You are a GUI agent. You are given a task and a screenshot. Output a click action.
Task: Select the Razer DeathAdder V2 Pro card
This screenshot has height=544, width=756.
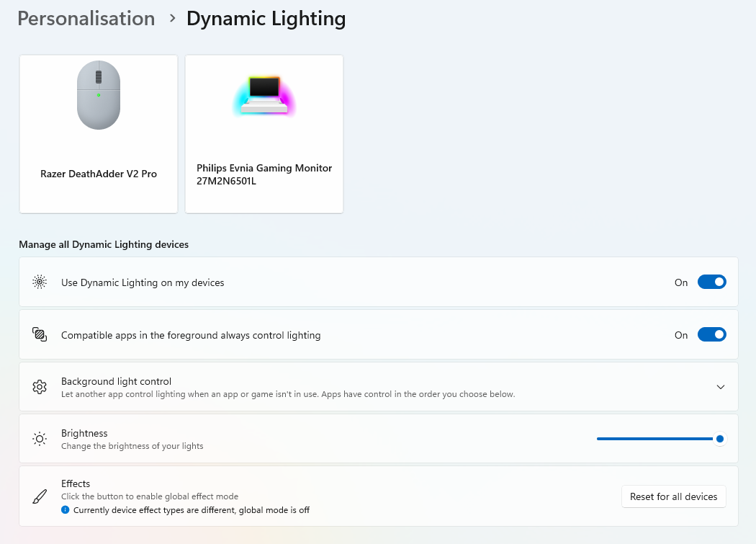tap(98, 134)
